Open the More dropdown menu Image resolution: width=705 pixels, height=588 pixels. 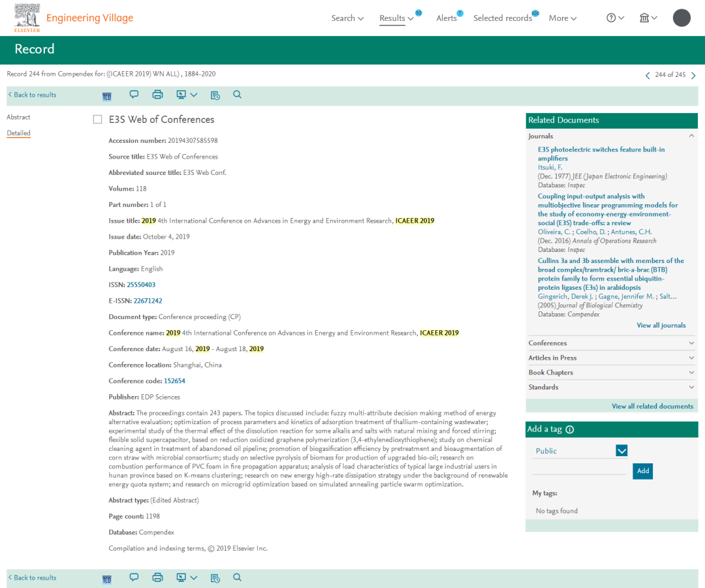coord(563,18)
